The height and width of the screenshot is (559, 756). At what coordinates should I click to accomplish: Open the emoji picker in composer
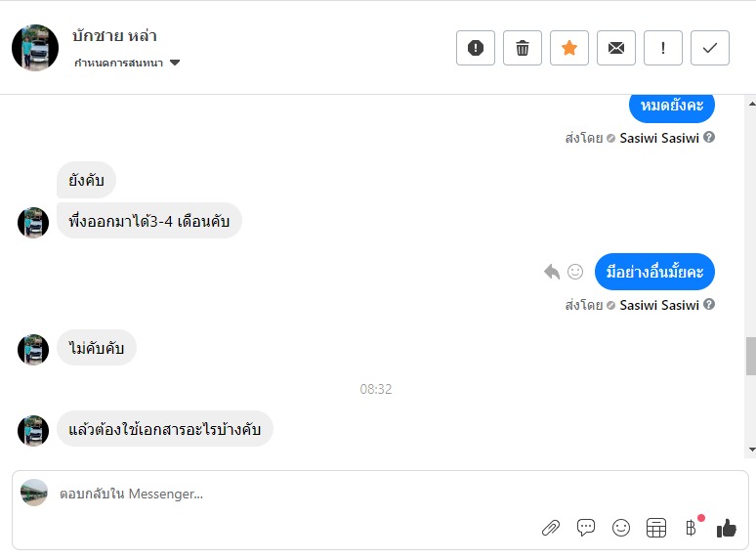tap(621, 528)
